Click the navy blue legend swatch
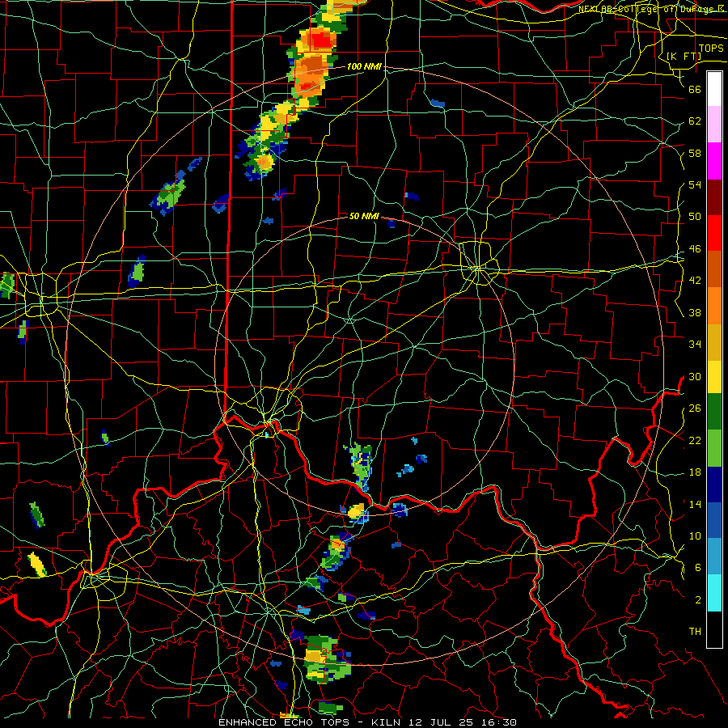The height and width of the screenshot is (728, 728). pyautogui.click(x=714, y=485)
